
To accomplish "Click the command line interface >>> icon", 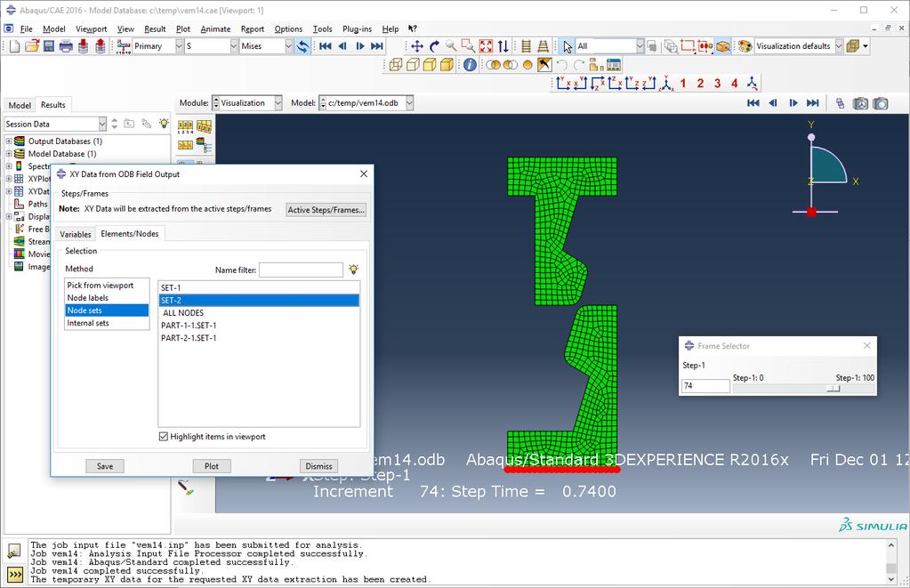I will point(14,575).
